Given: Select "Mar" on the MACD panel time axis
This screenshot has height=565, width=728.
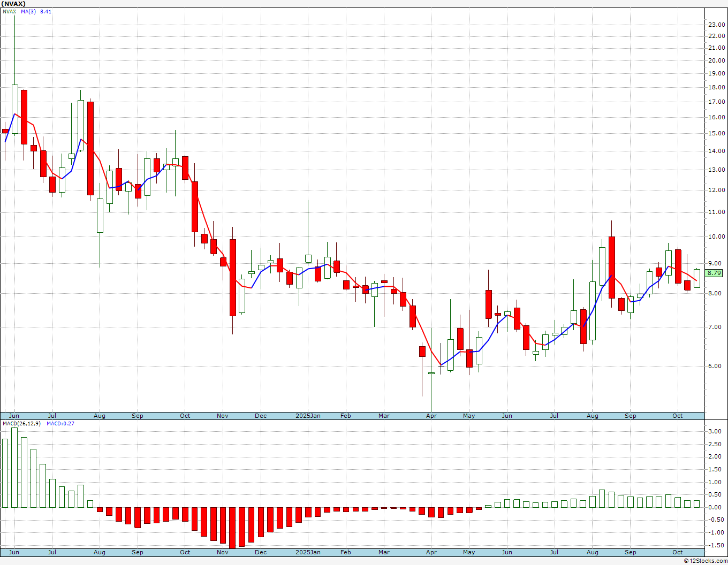Looking at the screenshot, I should 384,552.
